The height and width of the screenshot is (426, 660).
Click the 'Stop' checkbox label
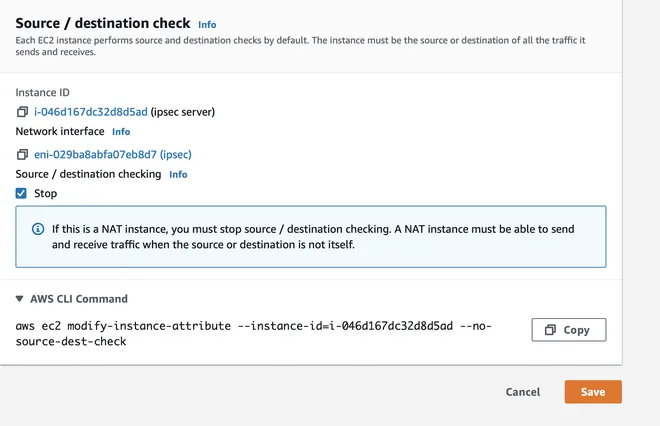click(x=45, y=194)
